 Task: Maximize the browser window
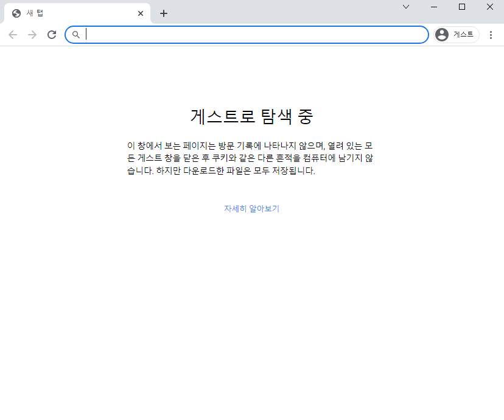click(462, 7)
